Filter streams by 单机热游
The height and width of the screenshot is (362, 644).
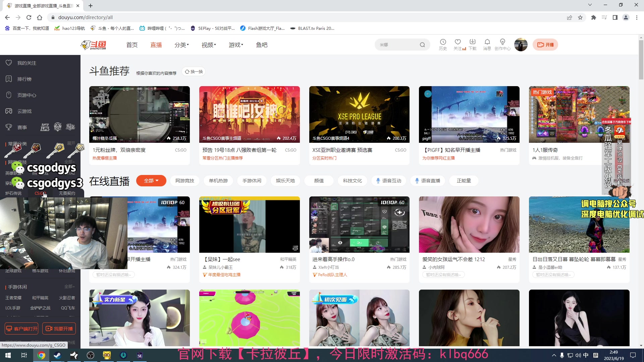point(218,181)
